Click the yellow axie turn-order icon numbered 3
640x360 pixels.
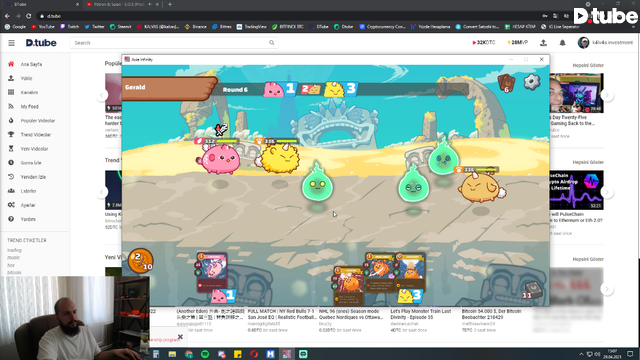point(340,89)
